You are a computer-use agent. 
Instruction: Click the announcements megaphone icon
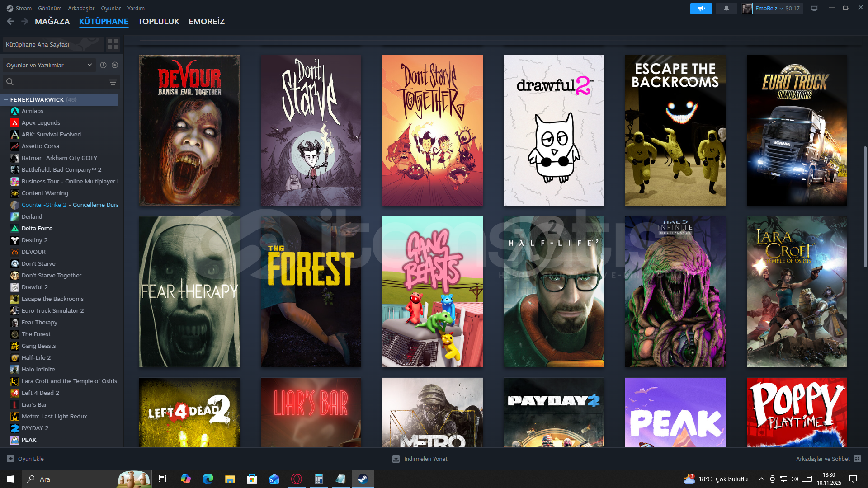(x=701, y=9)
